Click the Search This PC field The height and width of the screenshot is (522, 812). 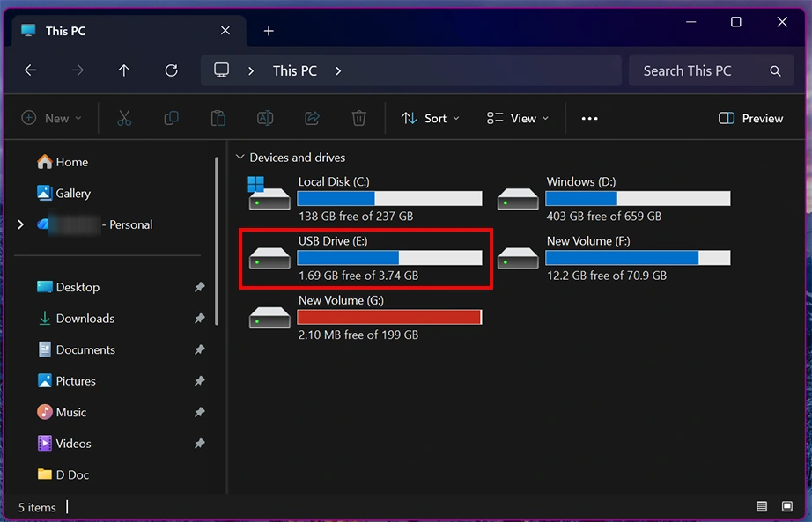click(x=711, y=71)
